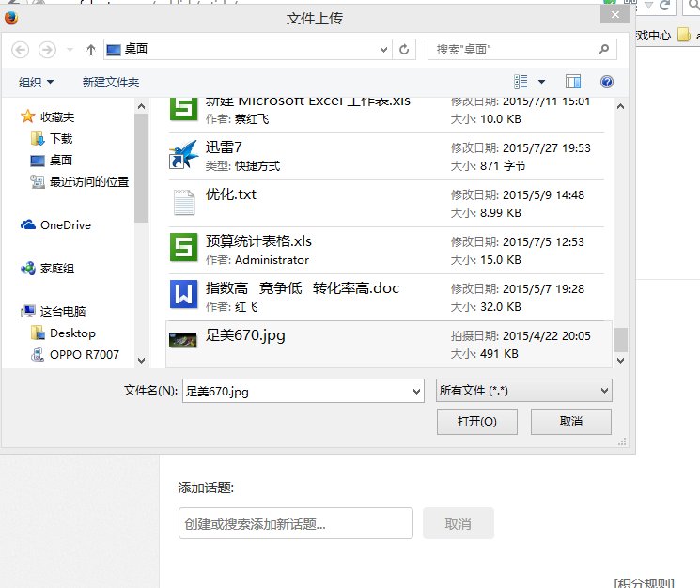The image size is (700, 588).
Task: Click the 这台电脑 computer icon
Action: (x=28, y=311)
